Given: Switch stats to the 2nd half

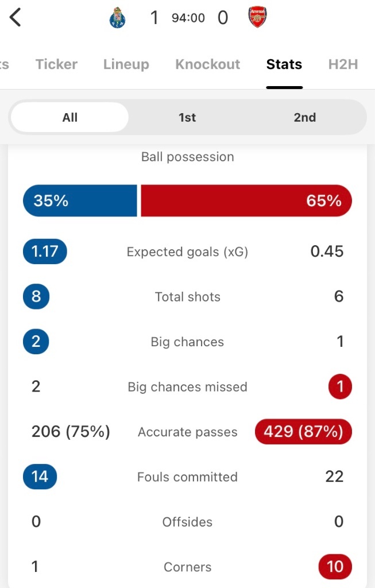Looking at the screenshot, I should coord(304,117).
